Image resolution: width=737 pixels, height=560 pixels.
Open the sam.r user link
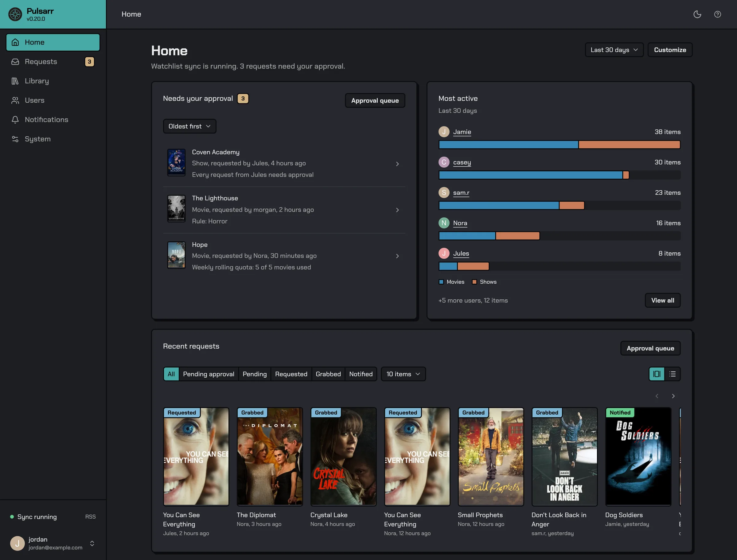[461, 193]
